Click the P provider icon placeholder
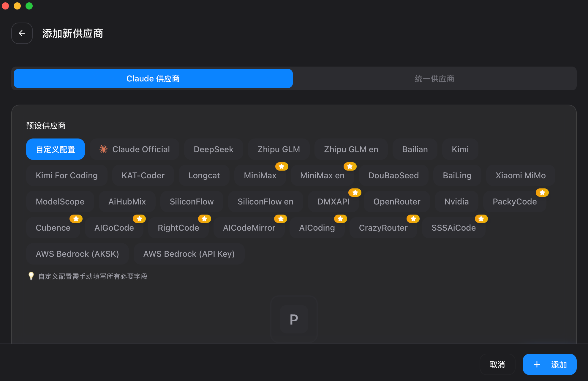588x381 pixels. [294, 319]
